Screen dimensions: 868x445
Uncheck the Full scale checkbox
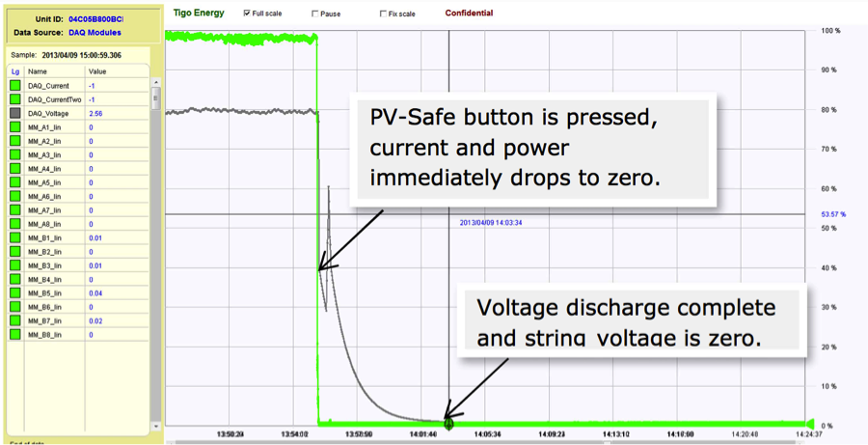pos(248,14)
